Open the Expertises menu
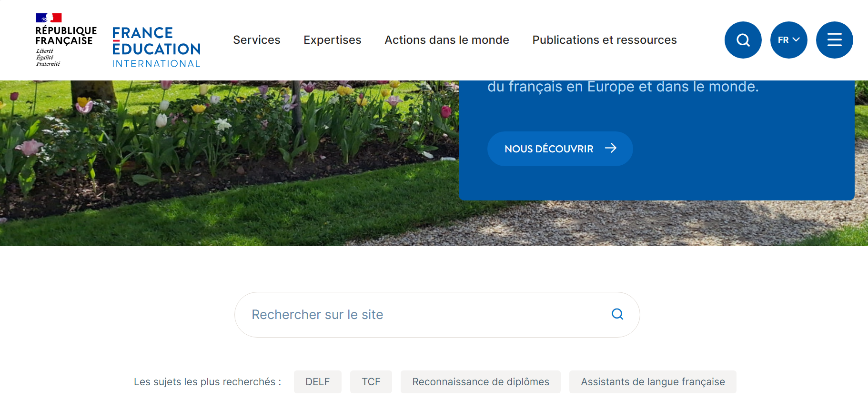 point(333,40)
